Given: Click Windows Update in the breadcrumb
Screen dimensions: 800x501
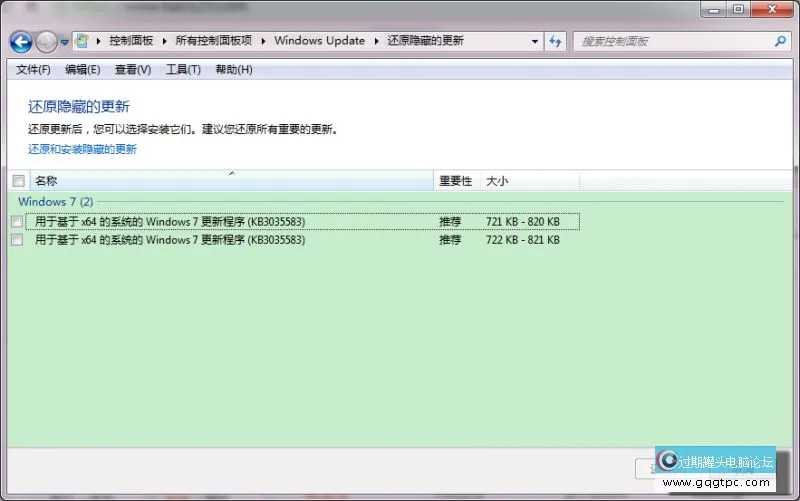Looking at the screenshot, I should click(x=319, y=41).
